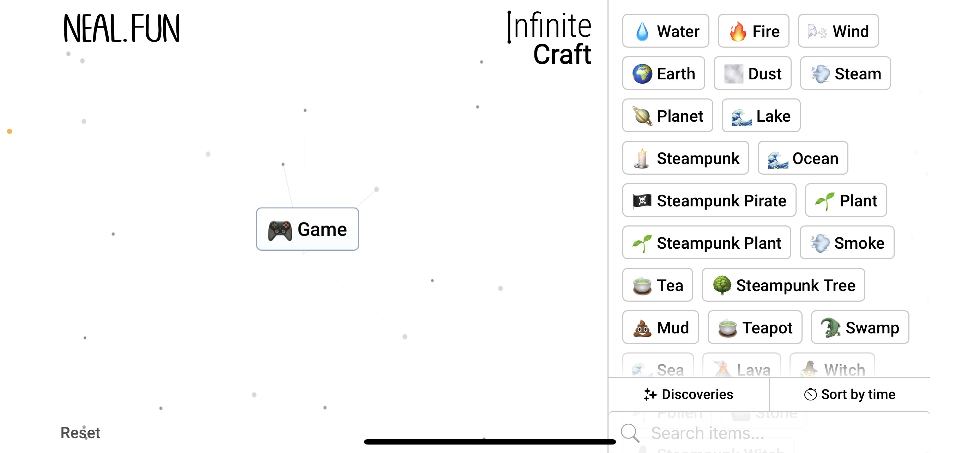The image size is (980, 453).
Task: Pick the Mud element
Action: (x=660, y=327)
